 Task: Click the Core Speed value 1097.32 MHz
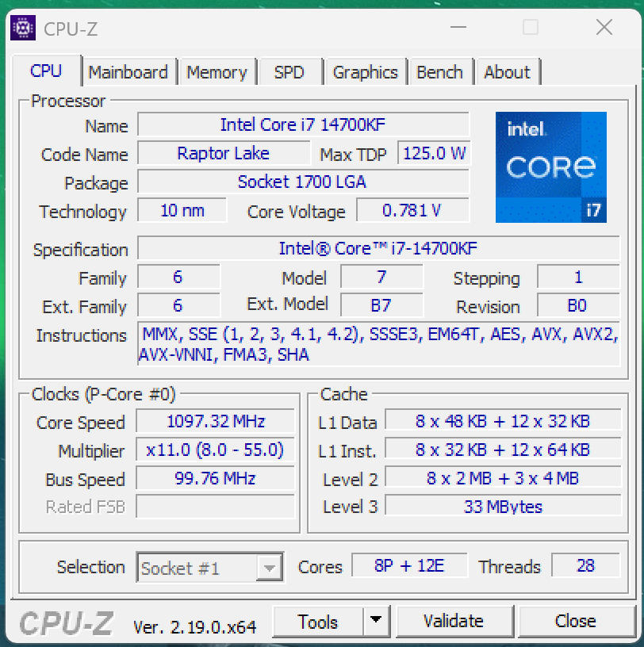pyautogui.click(x=215, y=421)
